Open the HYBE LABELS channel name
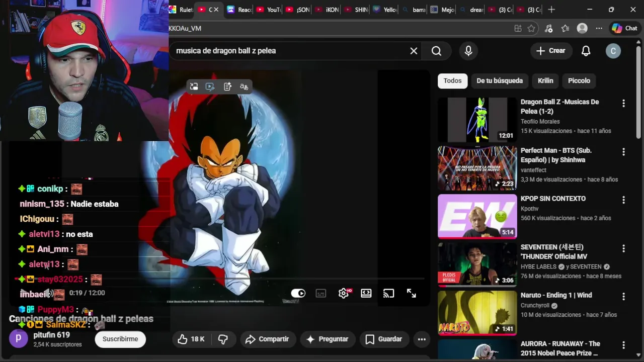 (x=538, y=266)
